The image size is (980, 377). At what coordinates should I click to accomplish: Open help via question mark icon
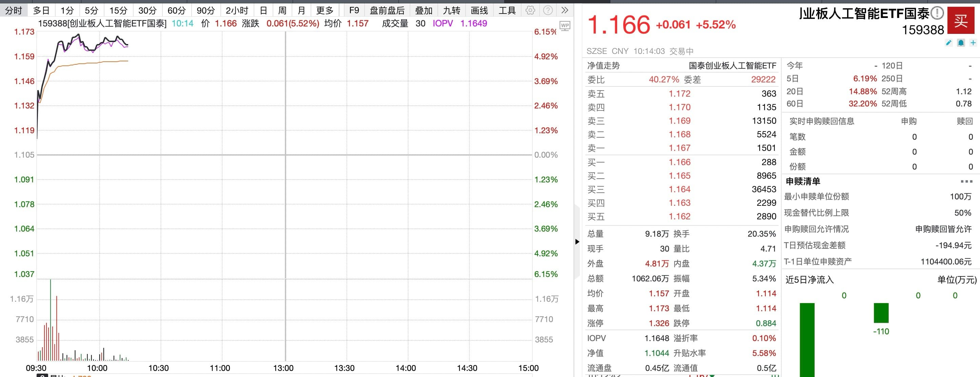click(548, 10)
